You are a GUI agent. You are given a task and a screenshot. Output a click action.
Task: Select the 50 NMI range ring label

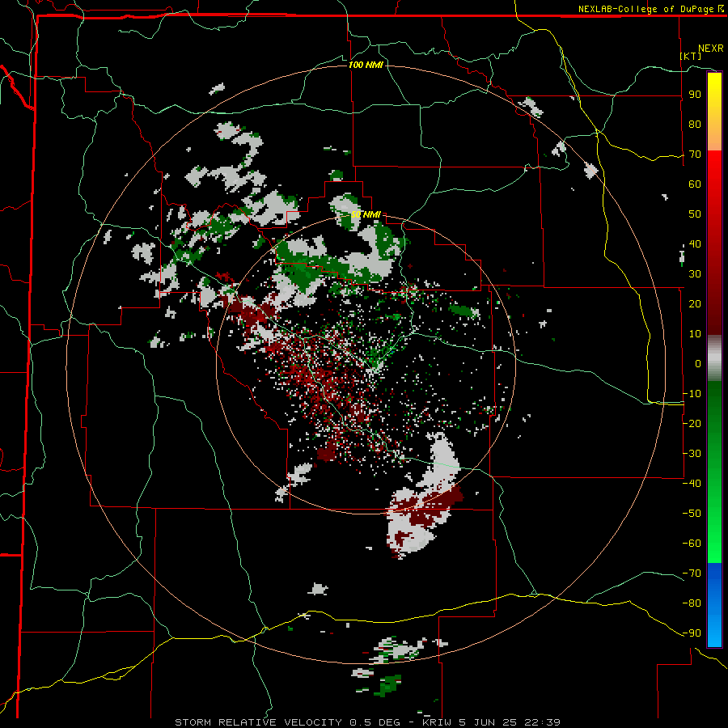click(366, 214)
